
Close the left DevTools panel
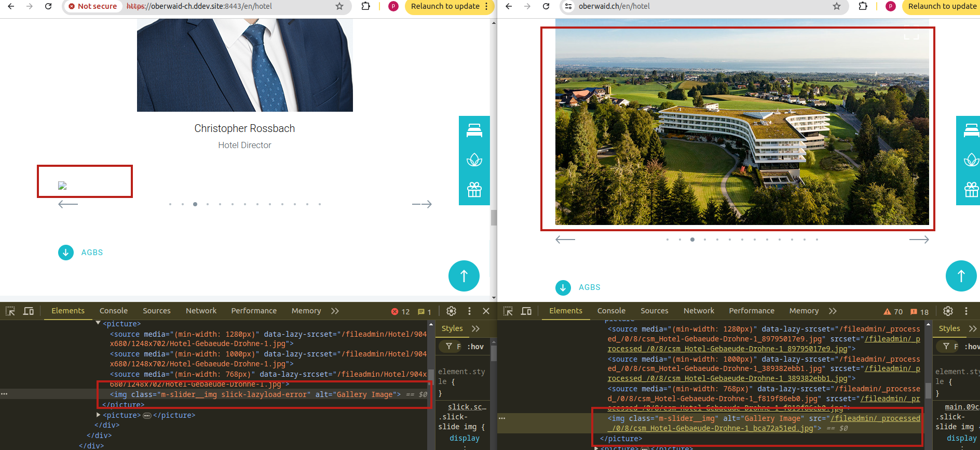[x=486, y=311]
